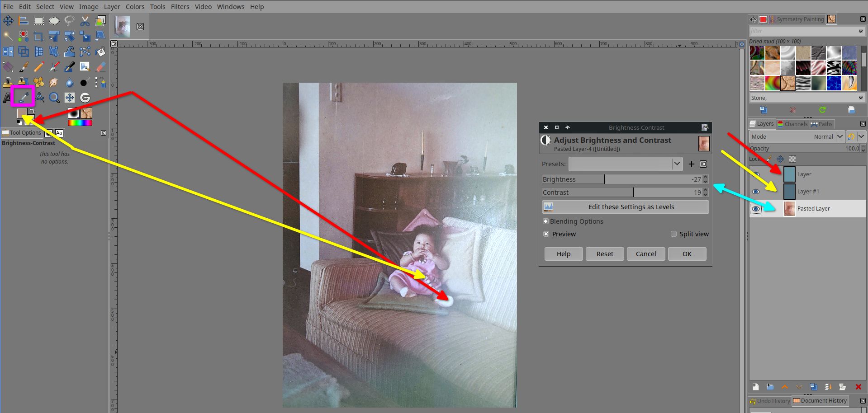The image size is (868, 413).
Task: Select the Color Picker eyedropper tool
Action: pos(23,97)
